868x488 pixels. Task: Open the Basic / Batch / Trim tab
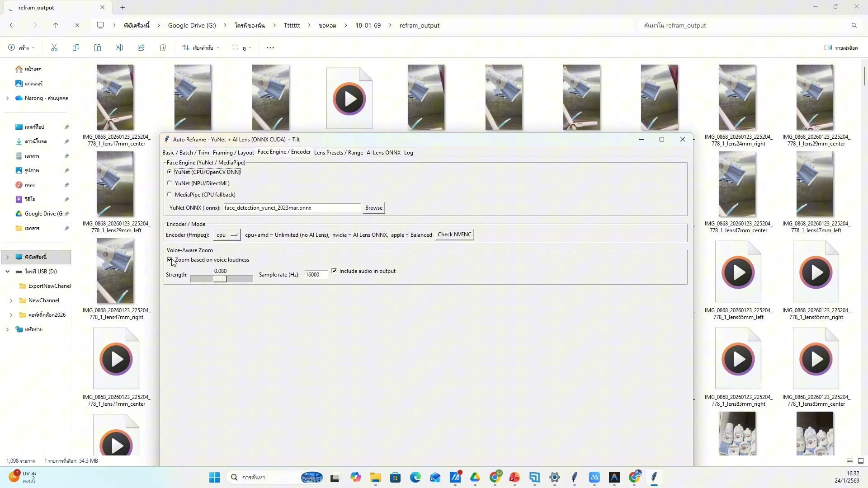click(186, 152)
